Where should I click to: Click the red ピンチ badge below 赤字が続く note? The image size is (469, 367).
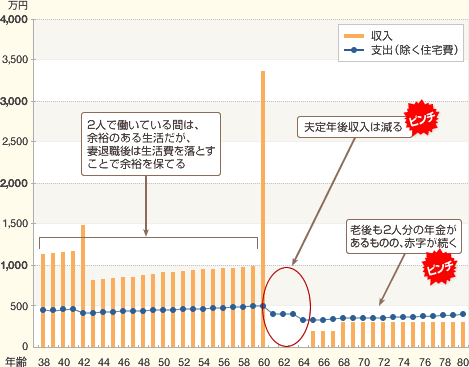(439, 267)
